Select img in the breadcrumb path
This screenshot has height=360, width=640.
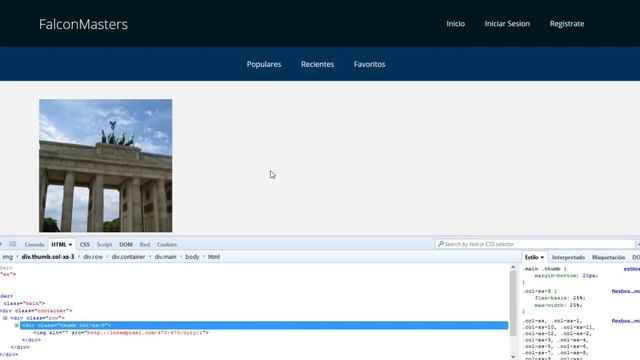(x=8, y=257)
